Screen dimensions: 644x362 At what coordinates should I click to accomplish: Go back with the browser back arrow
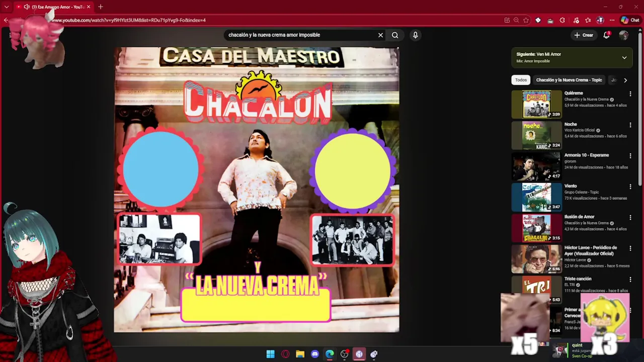tap(6, 20)
